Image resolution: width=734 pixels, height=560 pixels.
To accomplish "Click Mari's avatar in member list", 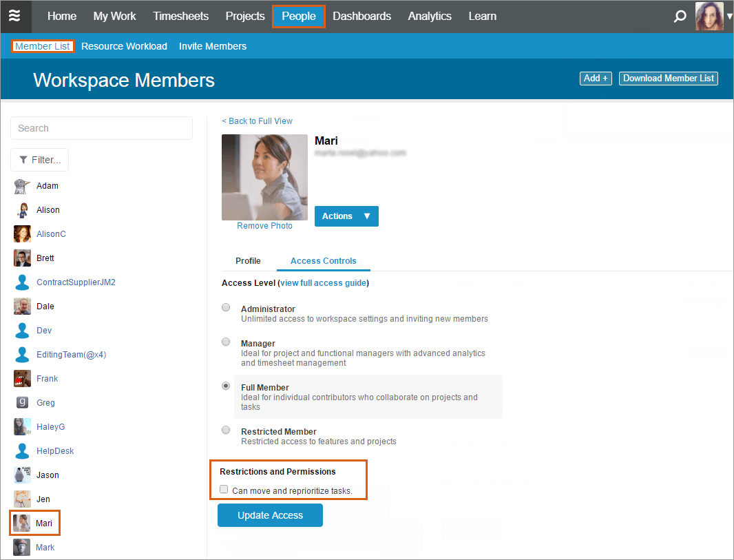I will coord(21,523).
